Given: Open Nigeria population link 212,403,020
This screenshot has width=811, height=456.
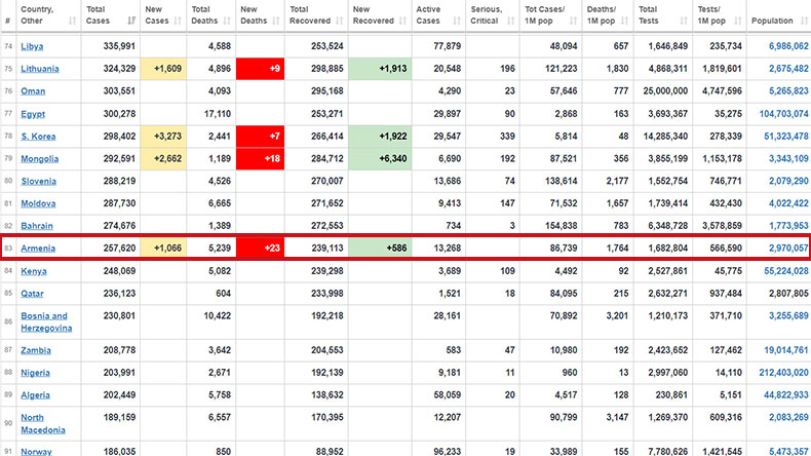Looking at the screenshot, I should point(784,373).
